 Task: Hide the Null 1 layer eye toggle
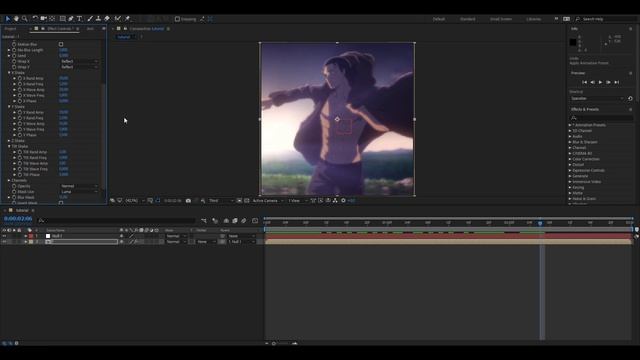[4, 236]
